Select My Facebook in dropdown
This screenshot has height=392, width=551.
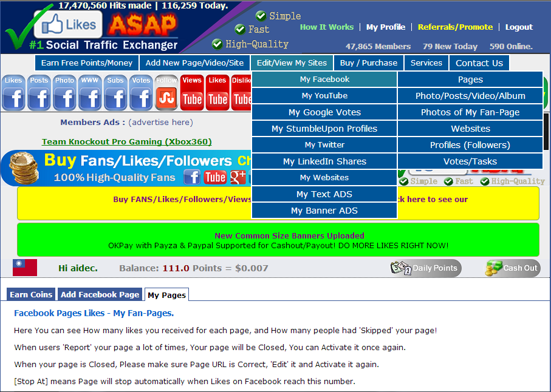(324, 79)
